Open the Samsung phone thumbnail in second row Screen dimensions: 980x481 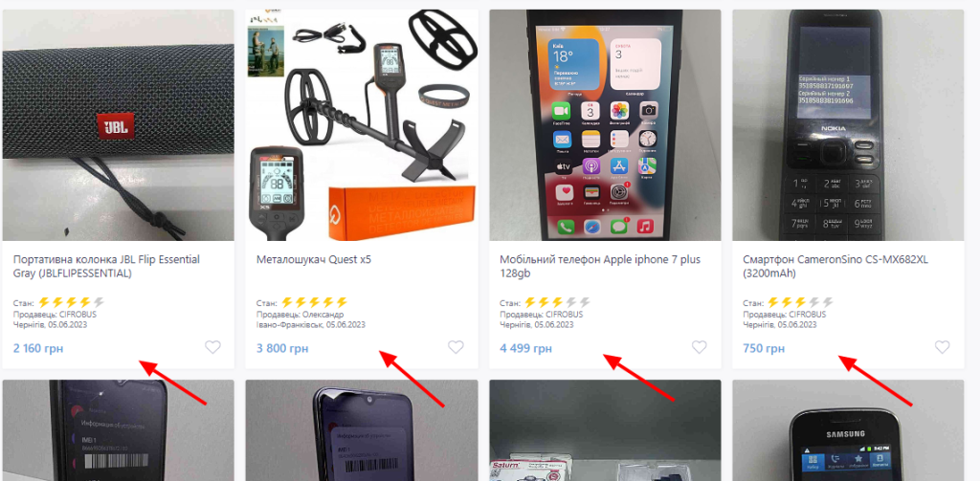848,430
